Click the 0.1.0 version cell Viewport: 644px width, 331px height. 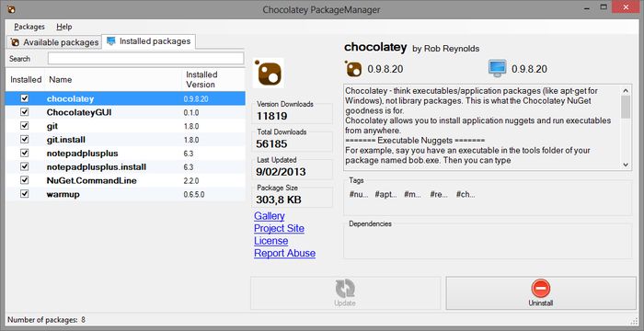click(191, 112)
